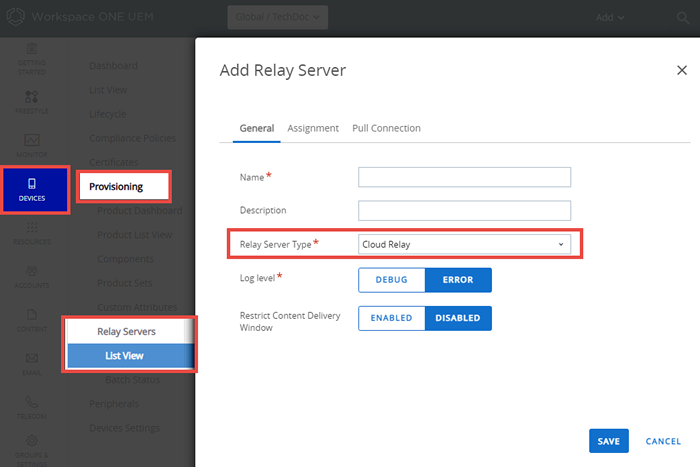The width and height of the screenshot is (700, 467).
Task: Open Email in the sidebar
Action: 32,364
